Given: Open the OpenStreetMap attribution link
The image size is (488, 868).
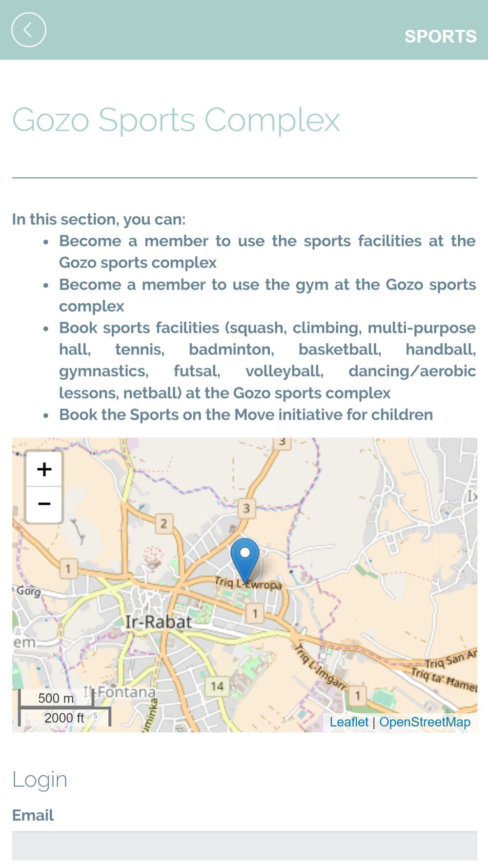Looking at the screenshot, I should pos(425,722).
